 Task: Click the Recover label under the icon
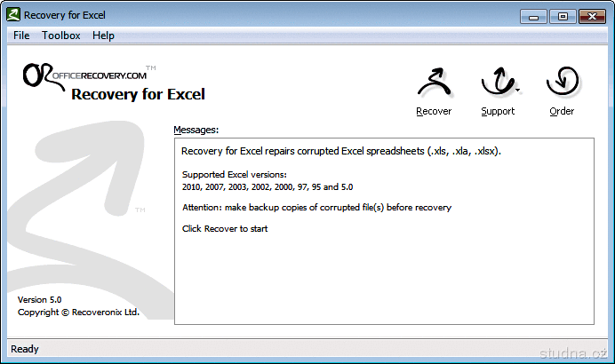tap(434, 111)
